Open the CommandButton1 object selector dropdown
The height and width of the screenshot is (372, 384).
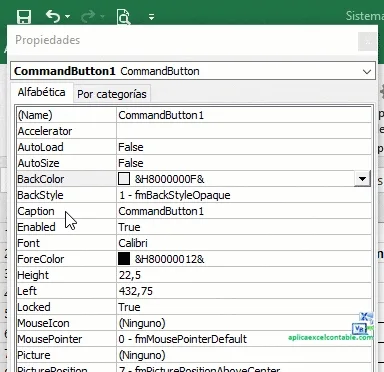(367, 71)
